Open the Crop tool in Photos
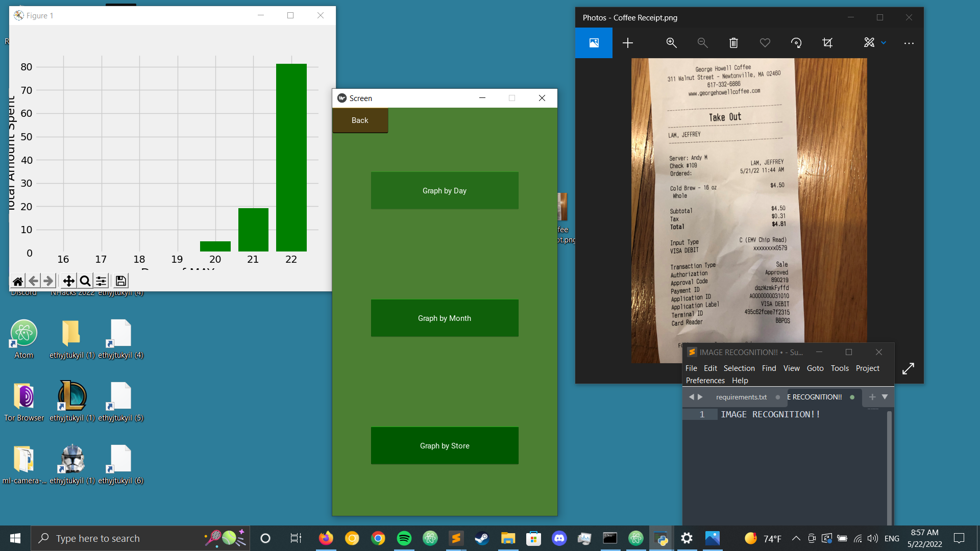 (827, 43)
